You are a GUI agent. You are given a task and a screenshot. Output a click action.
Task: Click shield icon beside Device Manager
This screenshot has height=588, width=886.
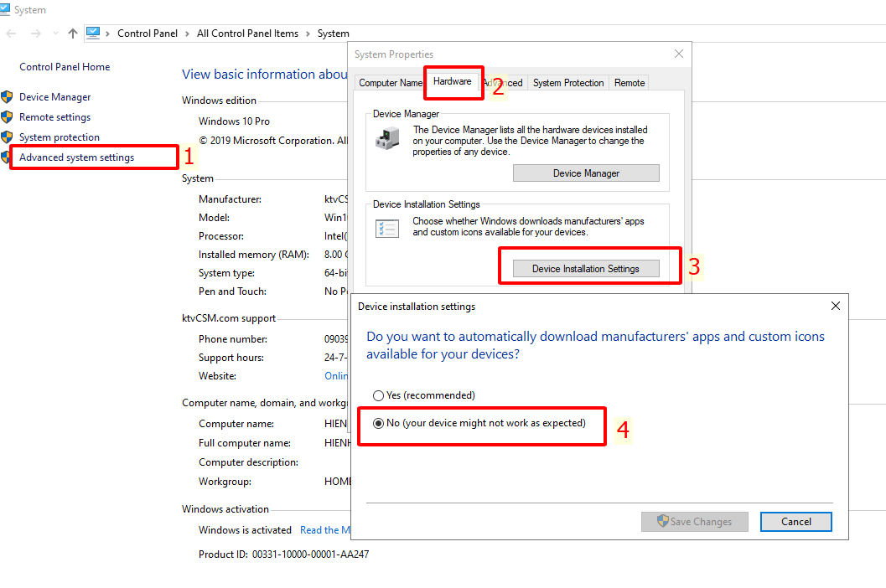click(x=7, y=96)
